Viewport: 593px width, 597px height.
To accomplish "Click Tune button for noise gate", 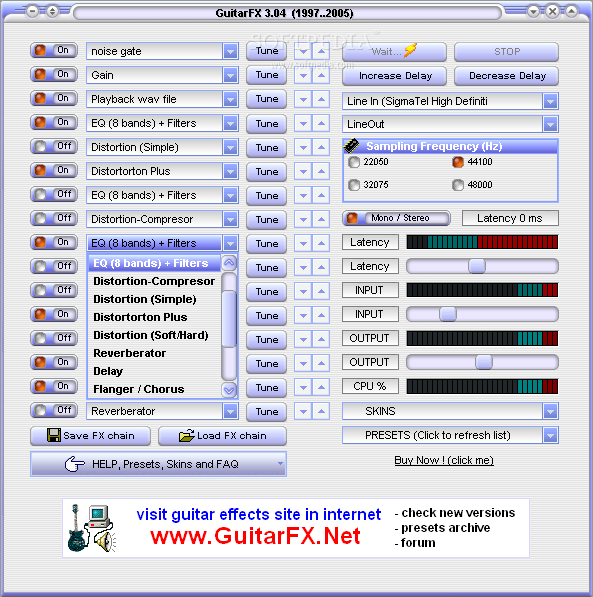I will [x=267, y=51].
